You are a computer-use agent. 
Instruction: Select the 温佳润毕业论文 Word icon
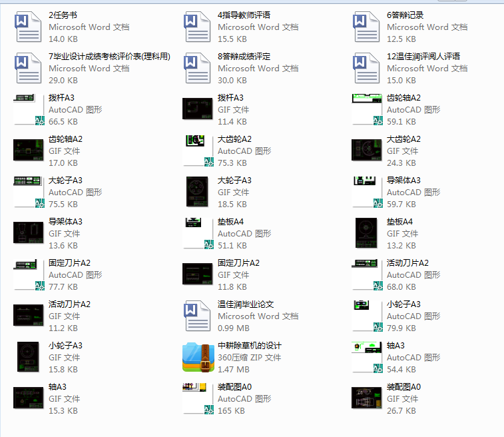click(197, 316)
